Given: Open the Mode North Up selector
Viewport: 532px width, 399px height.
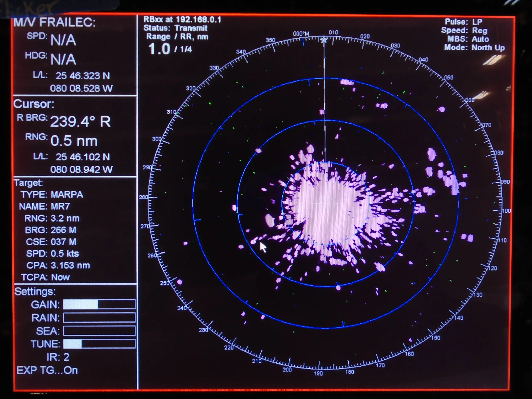Looking at the screenshot, I should point(475,48).
